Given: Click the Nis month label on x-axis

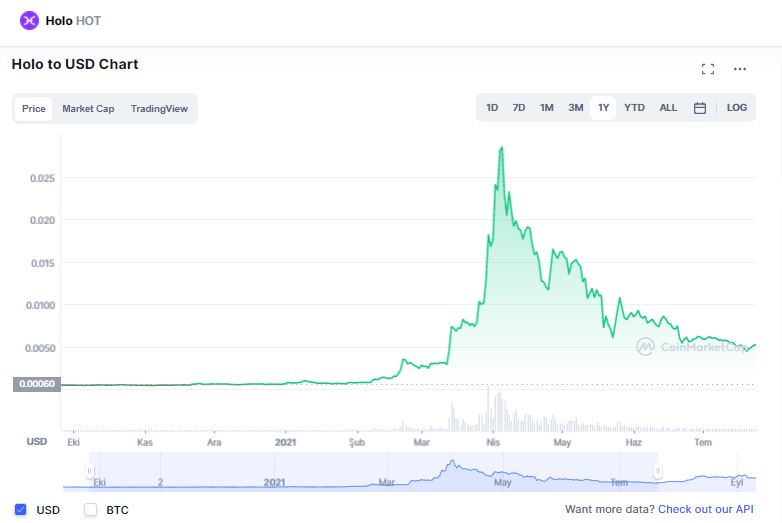Looking at the screenshot, I should [x=493, y=442].
